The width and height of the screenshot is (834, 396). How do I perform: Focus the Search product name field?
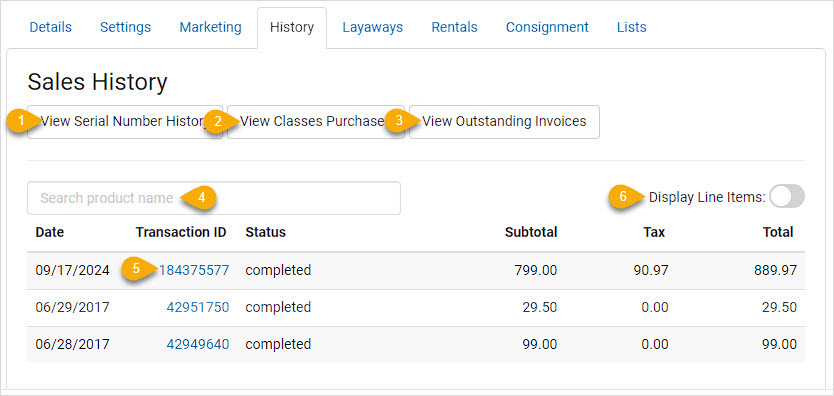[214, 198]
